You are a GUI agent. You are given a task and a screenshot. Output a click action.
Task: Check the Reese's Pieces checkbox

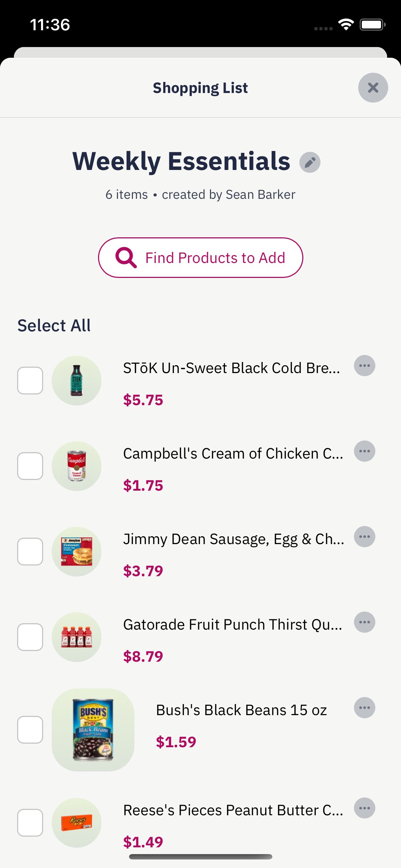[30, 823]
